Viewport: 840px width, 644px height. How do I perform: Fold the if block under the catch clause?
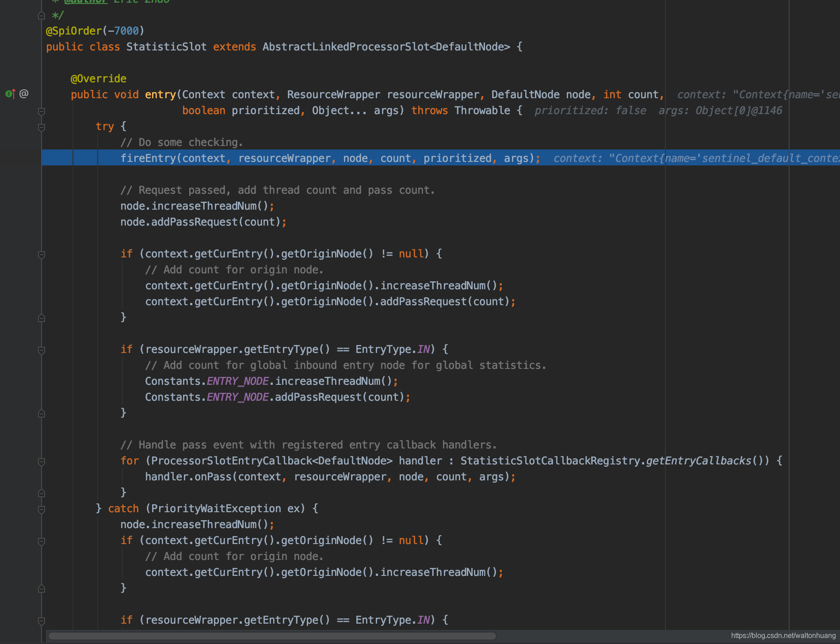tap(42, 541)
